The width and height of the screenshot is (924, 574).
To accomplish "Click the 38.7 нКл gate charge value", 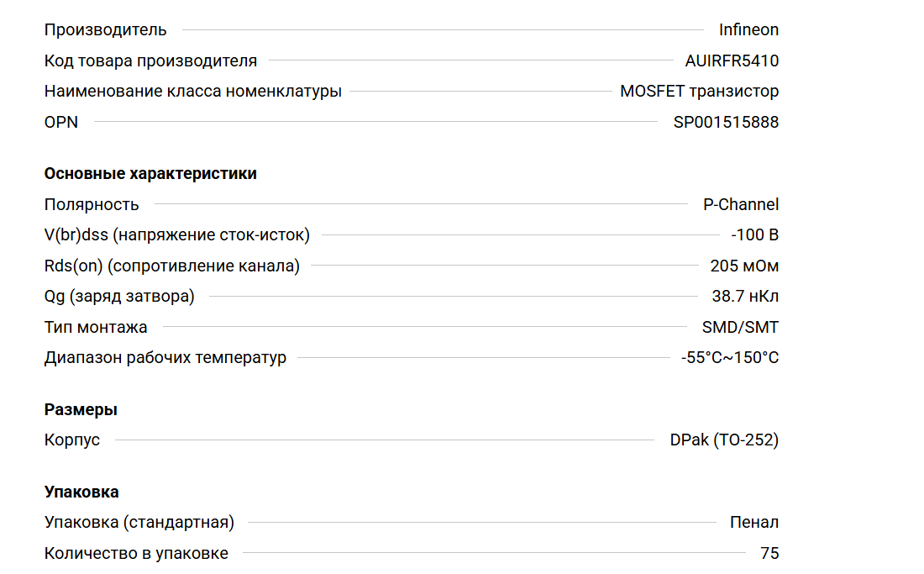I will 745,296.
